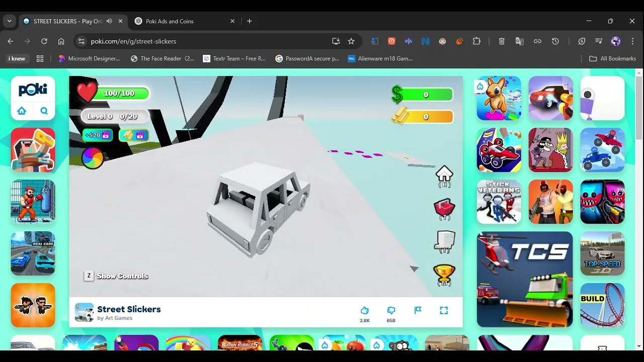Image resolution: width=644 pixels, height=362 pixels.
Task: Open the Real Cars game thumbnail
Action: pyautogui.click(x=33, y=253)
